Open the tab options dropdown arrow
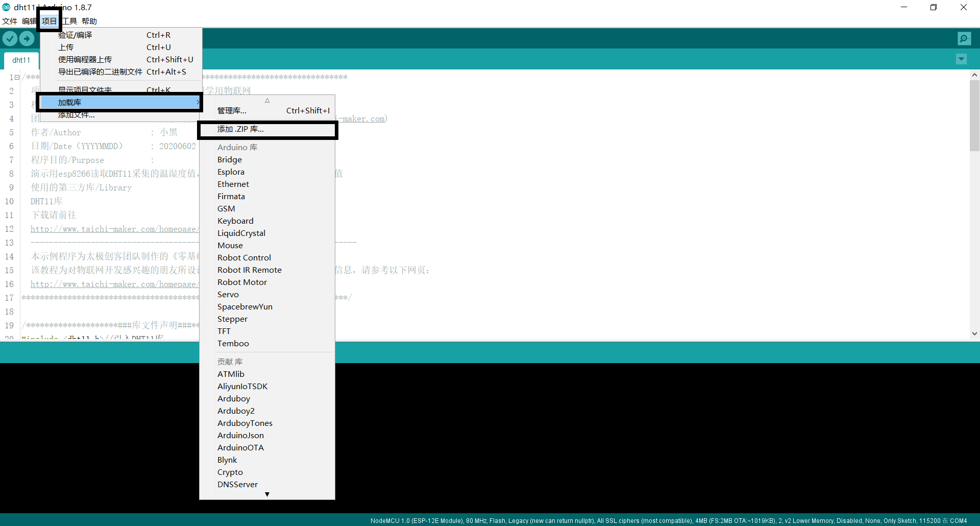 pos(961,59)
